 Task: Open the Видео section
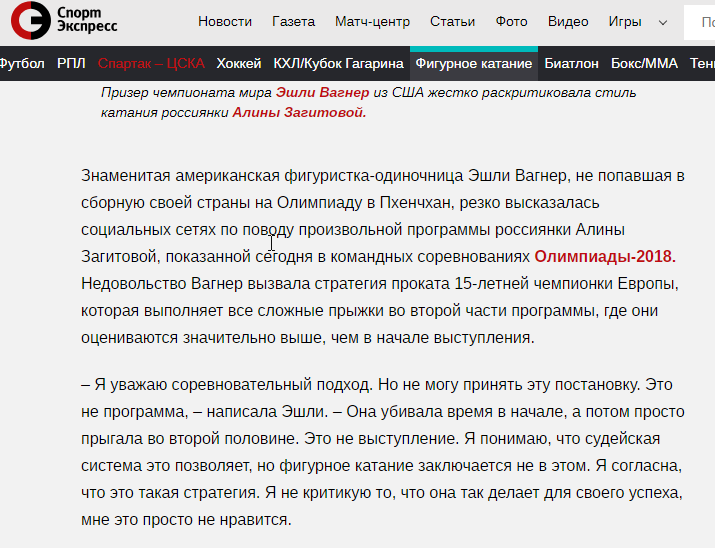tap(568, 21)
